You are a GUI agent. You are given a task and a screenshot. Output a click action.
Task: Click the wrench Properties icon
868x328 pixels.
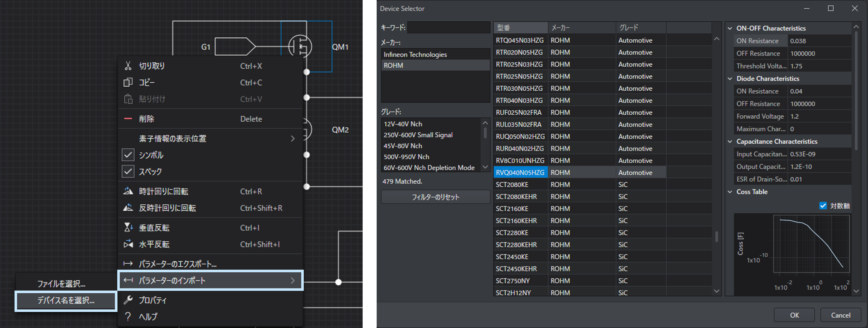click(x=128, y=300)
